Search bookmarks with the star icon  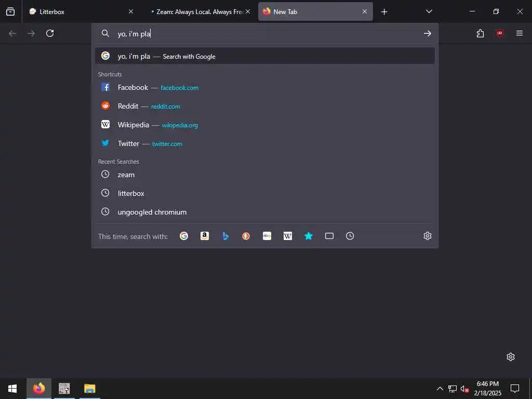click(309, 236)
